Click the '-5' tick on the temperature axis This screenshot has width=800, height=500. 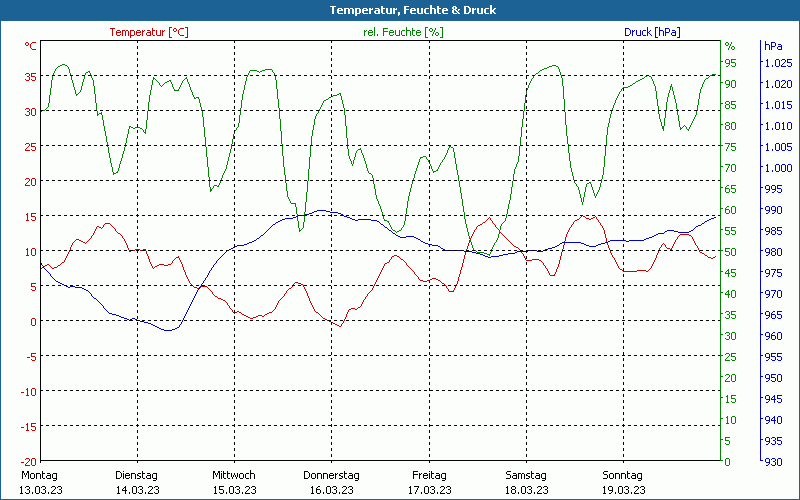(x=31, y=356)
